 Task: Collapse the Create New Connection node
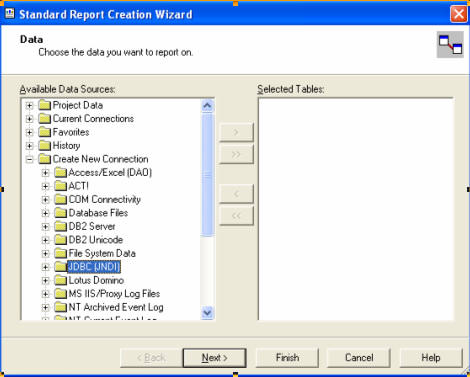point(29,159)
